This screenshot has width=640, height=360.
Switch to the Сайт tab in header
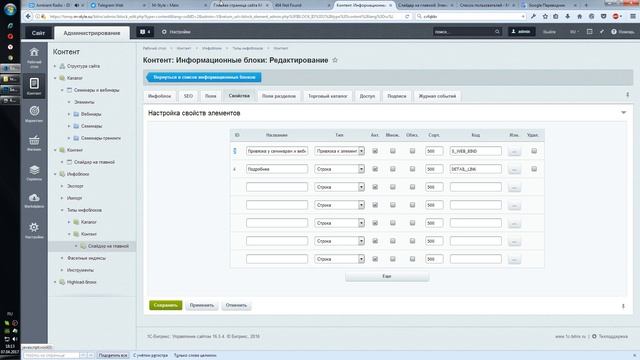pos(38,33)
